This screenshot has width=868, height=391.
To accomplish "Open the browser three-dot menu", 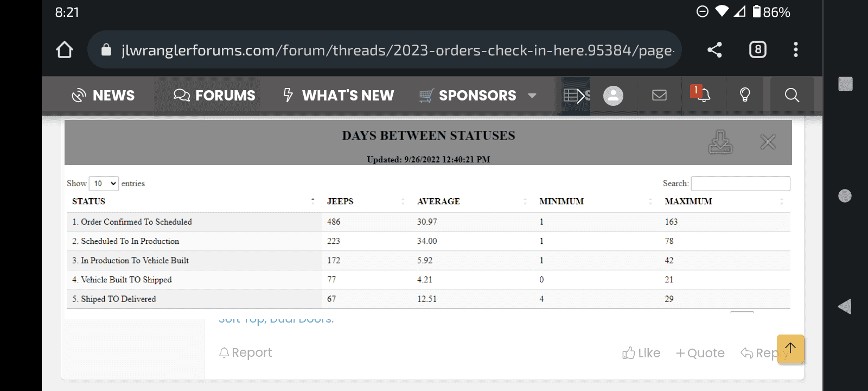I will point(796,50).
